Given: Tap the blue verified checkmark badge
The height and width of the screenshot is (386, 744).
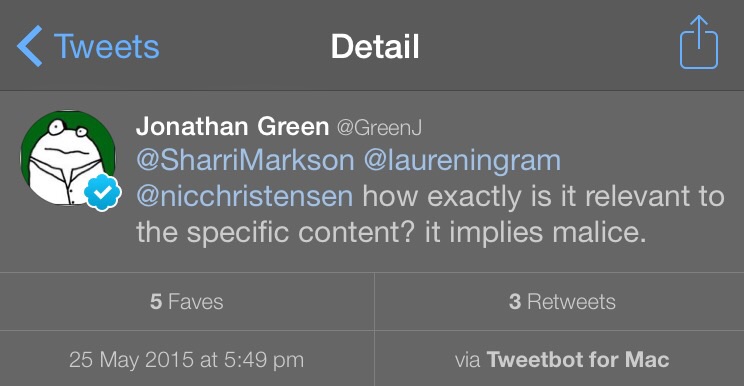Looking at the screenshot, I should point(103,192).
